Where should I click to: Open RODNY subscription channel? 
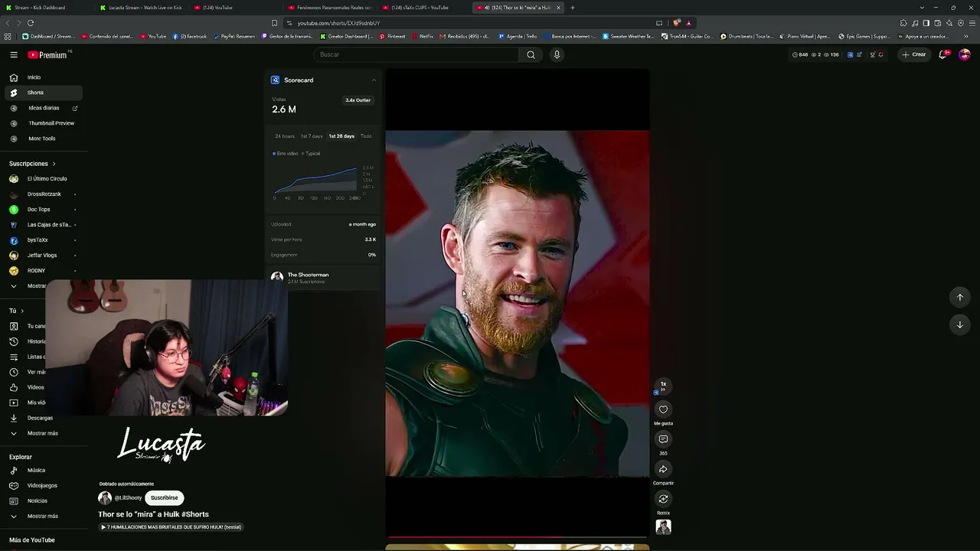click(x=44, y=271)
